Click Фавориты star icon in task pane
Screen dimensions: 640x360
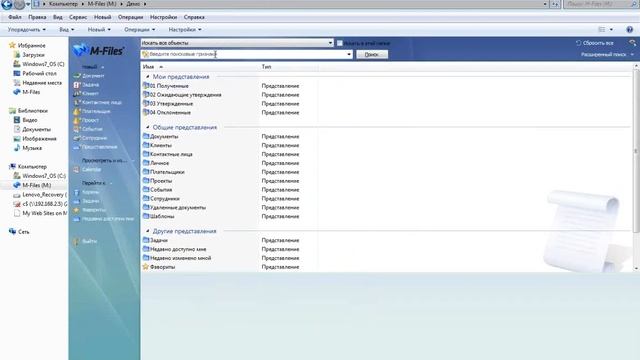[77, 210]
